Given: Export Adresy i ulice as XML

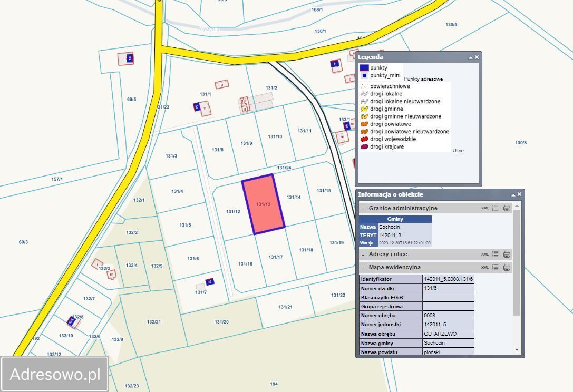Looking at the screenshot, I should (484, 254).
